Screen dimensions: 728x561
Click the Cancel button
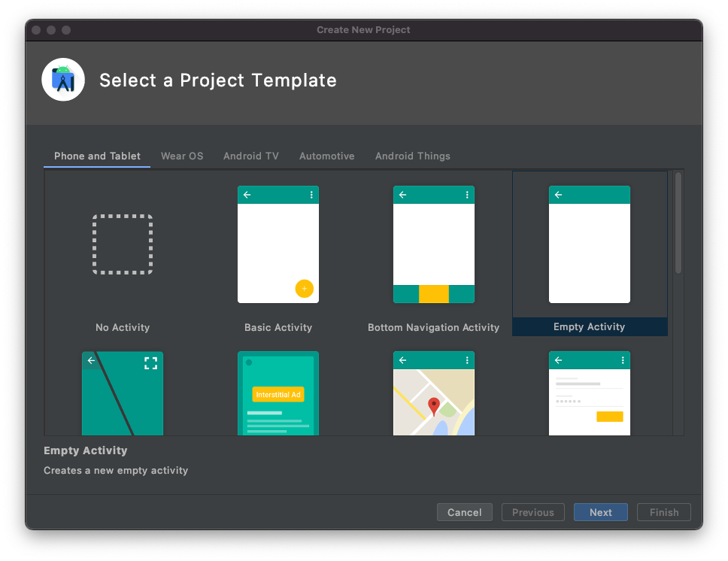(x=464, y=512)
